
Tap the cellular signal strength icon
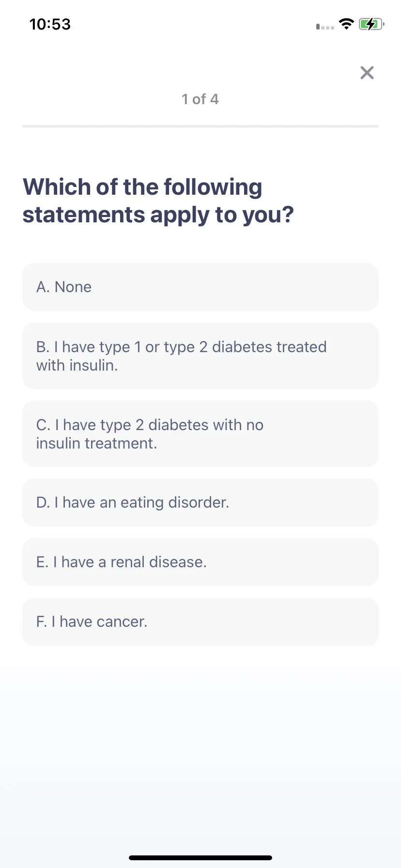(x=325, y=27)
